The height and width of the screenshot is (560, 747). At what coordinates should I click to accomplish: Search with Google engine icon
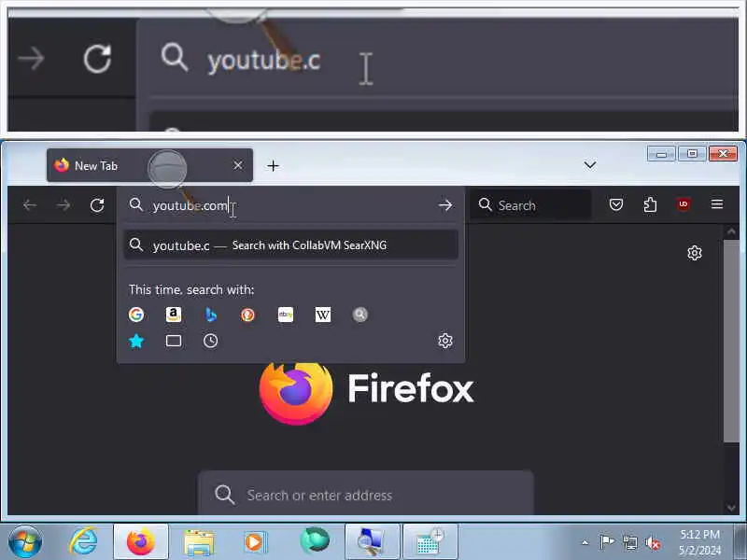tap(136, 315)
